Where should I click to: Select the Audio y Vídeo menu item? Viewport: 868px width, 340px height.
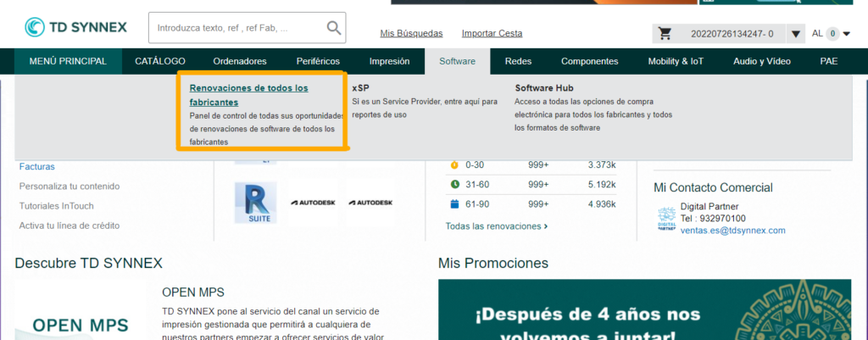coord(762,61)
